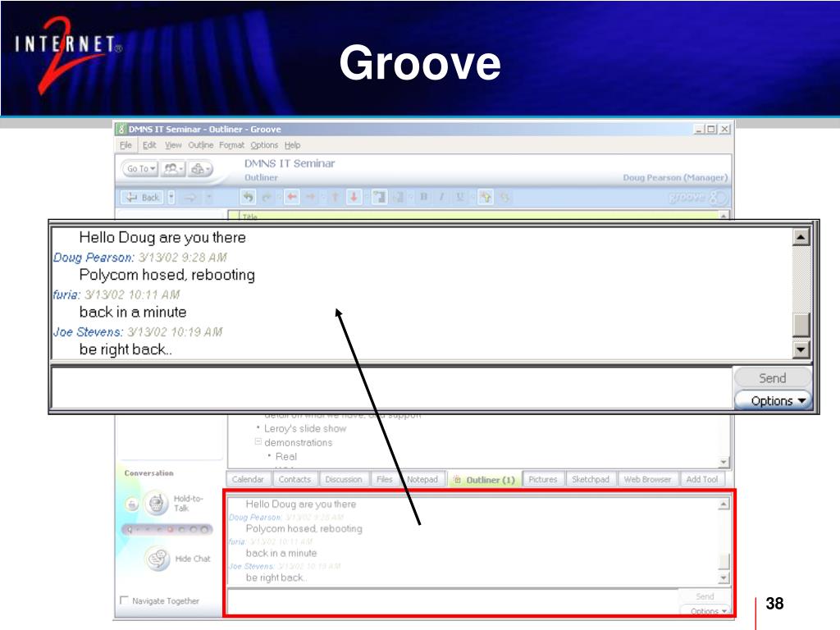Click the message input field in the enlarged chat callout

pos(391,388)
